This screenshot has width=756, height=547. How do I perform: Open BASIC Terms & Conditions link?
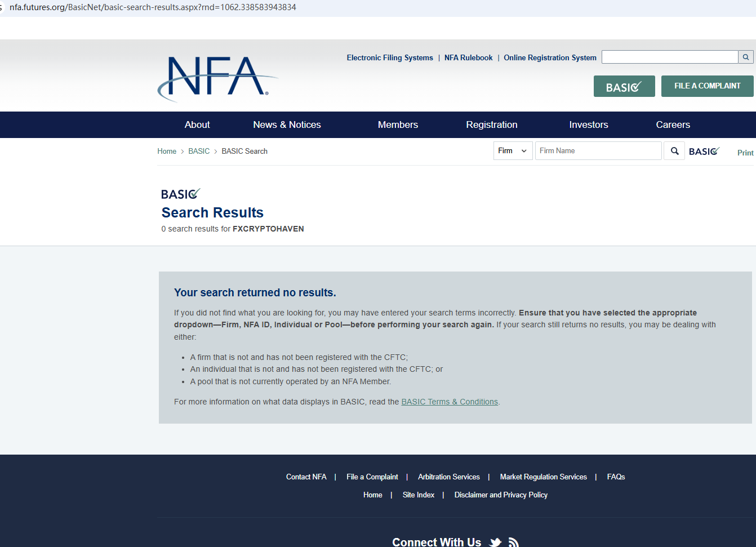(x=450, y=402)
